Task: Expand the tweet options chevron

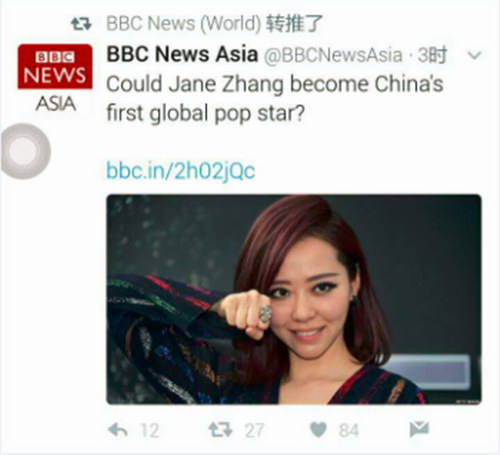Action: (475, 55)
